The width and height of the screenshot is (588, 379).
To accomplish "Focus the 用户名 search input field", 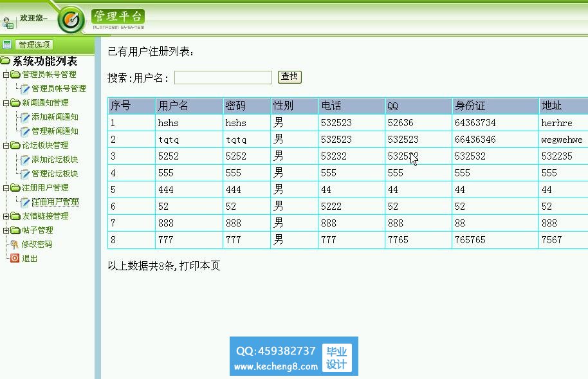I will [x=223, y=78].
